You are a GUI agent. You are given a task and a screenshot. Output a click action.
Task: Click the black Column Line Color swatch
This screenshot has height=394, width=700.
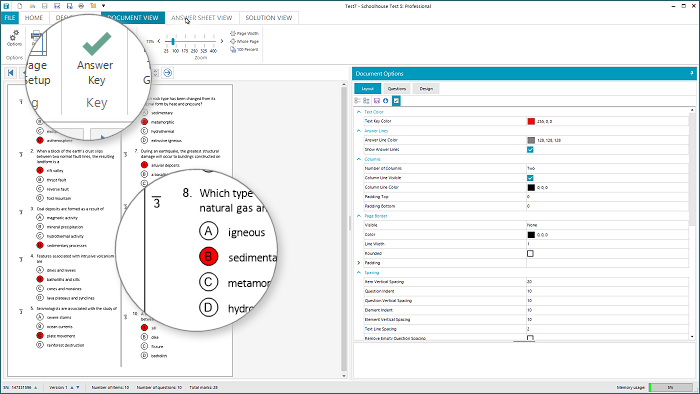(531, 187)
